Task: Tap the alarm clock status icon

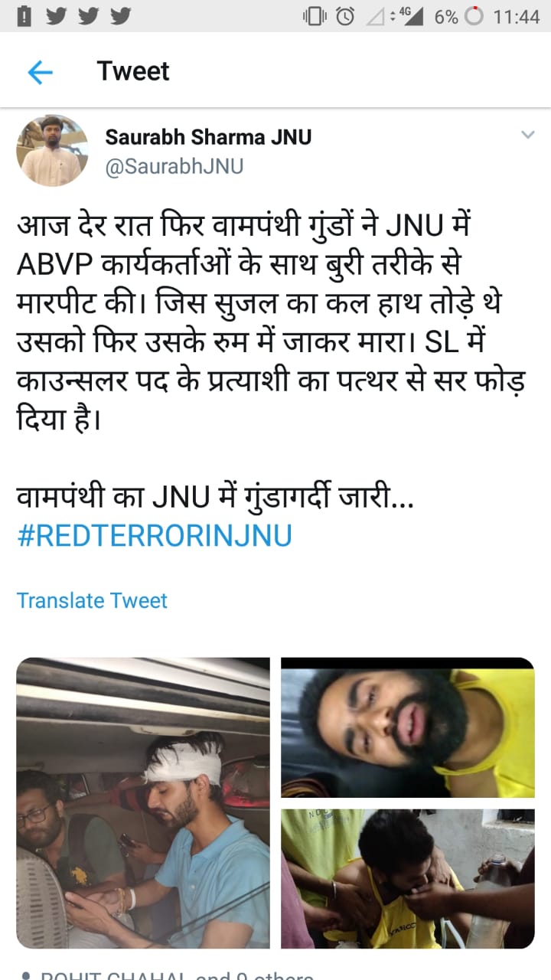Action: pos(345,16)
